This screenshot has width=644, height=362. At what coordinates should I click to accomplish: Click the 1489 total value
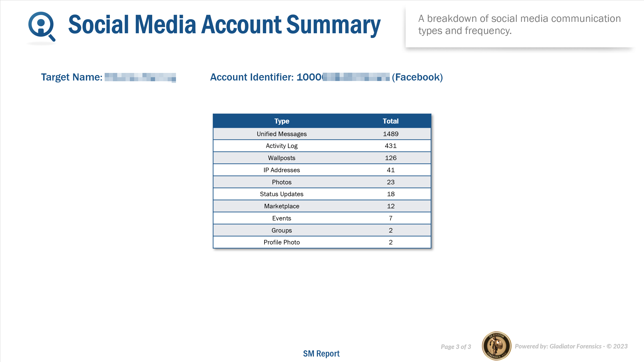390,134
